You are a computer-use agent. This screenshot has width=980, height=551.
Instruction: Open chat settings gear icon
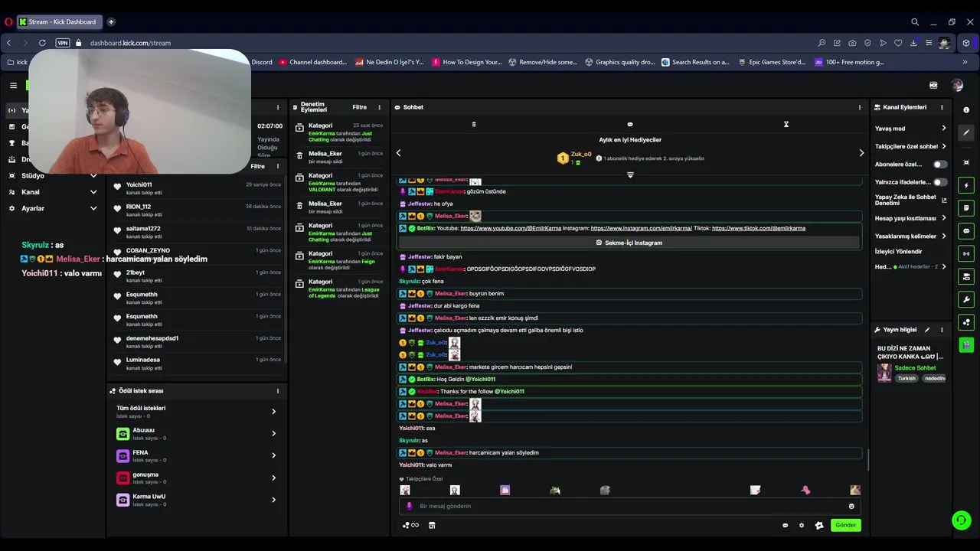(x=802, y=525)
